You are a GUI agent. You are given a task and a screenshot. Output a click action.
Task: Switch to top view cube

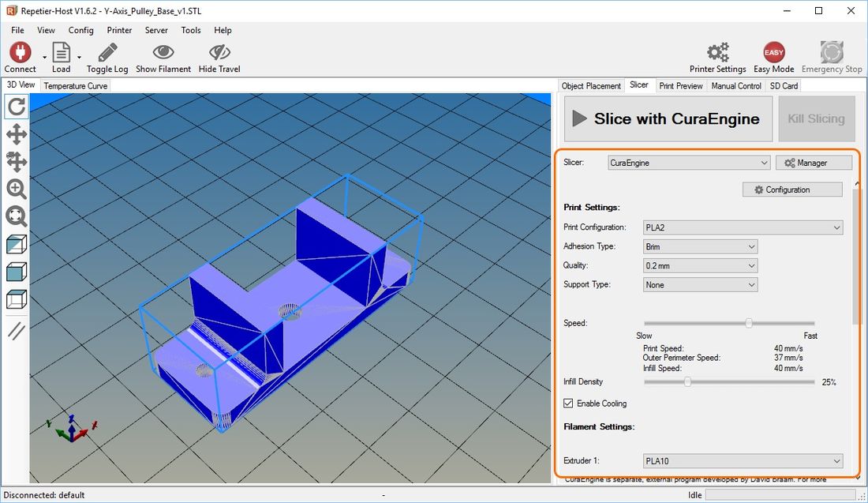click(17, 299)
